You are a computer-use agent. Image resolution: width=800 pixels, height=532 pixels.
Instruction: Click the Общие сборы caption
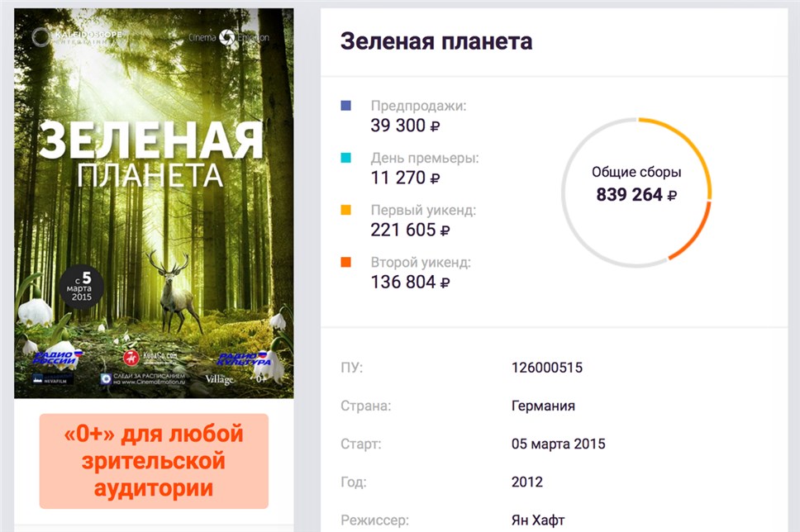pyautogui.click(x=636, y=173)
